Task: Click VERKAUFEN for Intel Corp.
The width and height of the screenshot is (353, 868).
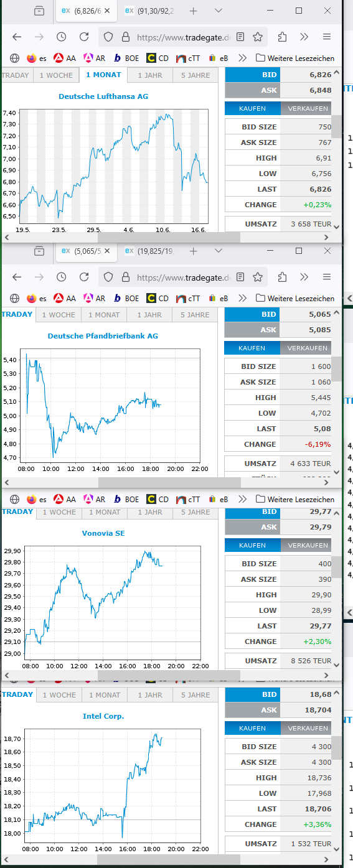Action: point(306,728)
